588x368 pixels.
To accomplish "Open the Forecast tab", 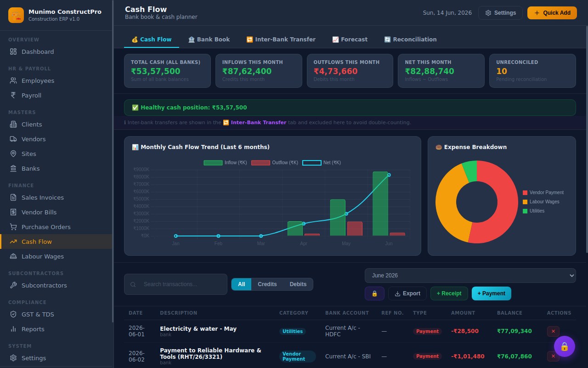I will tap(350, 40).
